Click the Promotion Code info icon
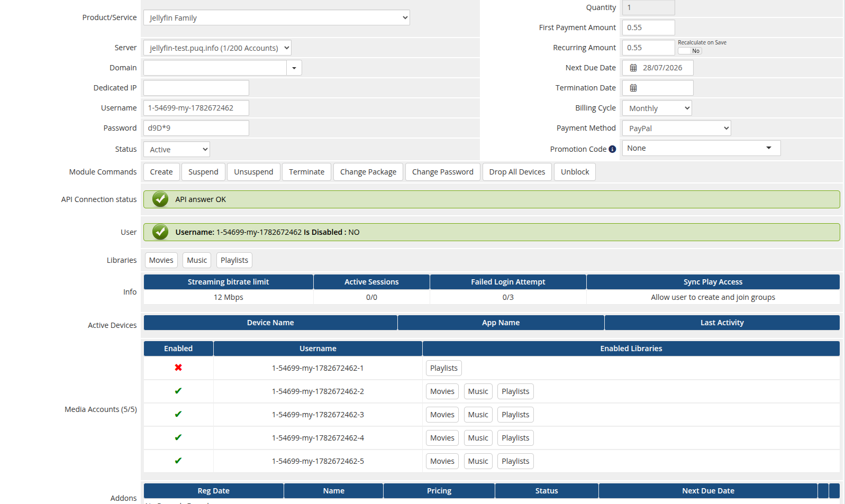845x504 pixels. (x=612, y=149)
